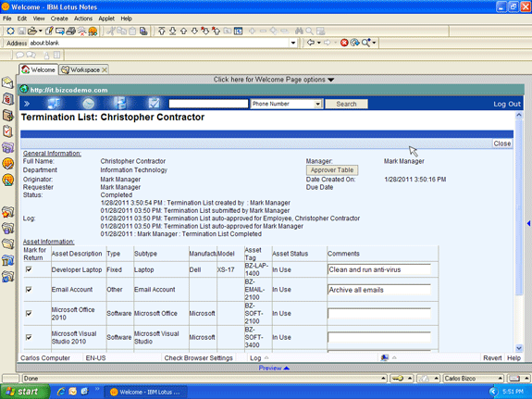Click the computers icon in blue navigation bar

54,104
